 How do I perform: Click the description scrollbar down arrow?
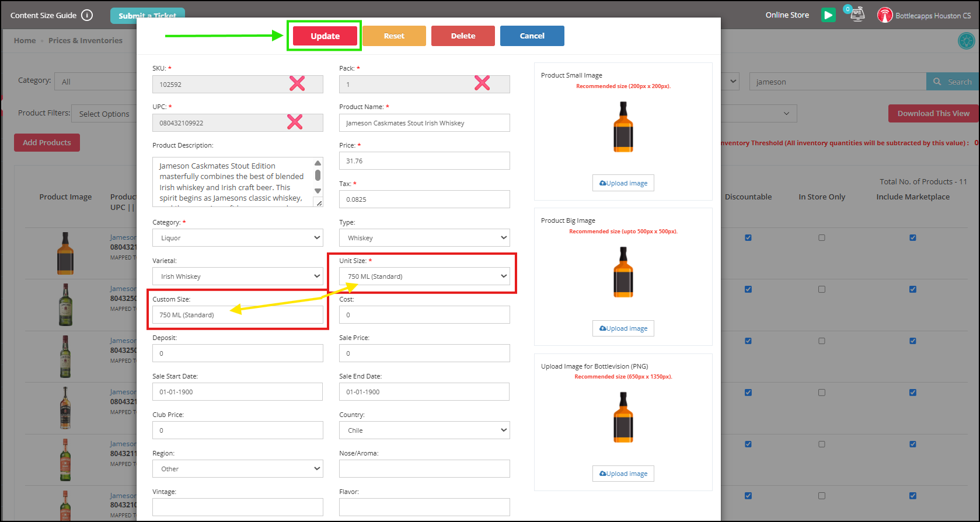pyautogui.click(x=318, y=191)
